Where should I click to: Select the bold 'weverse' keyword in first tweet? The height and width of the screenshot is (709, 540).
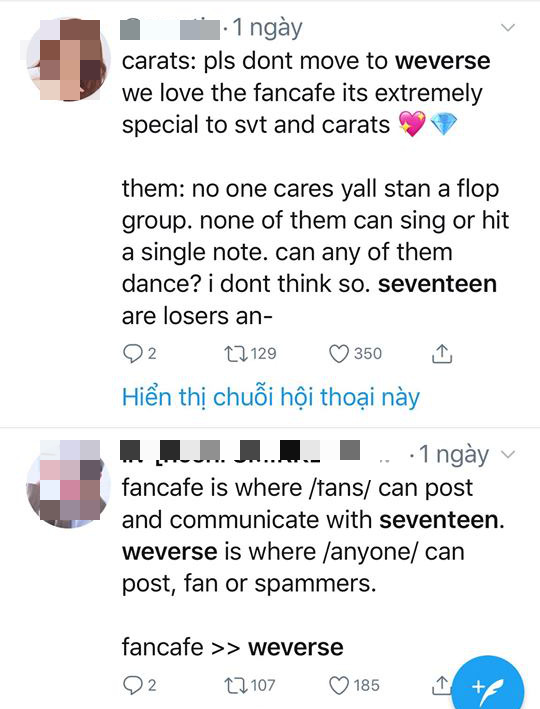click(x=443, y=61)
